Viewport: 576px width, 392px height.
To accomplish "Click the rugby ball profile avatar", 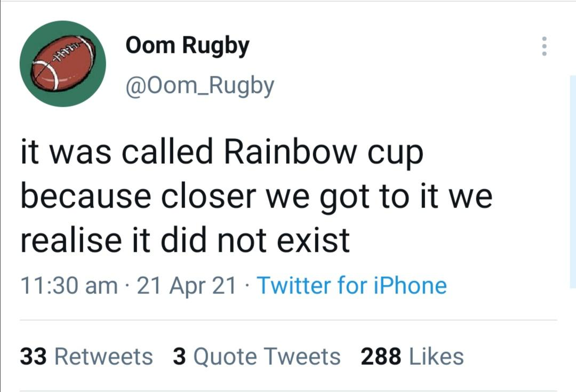I will 63,64.
